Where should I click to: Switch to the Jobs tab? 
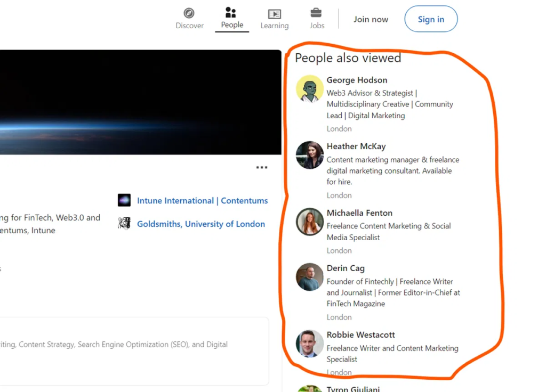(x=316, y=19)
